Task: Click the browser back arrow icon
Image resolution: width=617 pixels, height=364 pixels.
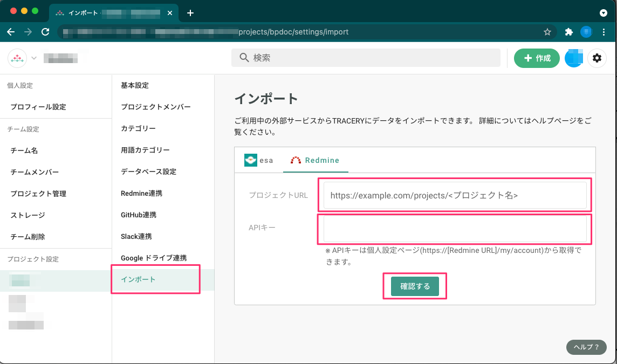Action: [x=11, y=32]
